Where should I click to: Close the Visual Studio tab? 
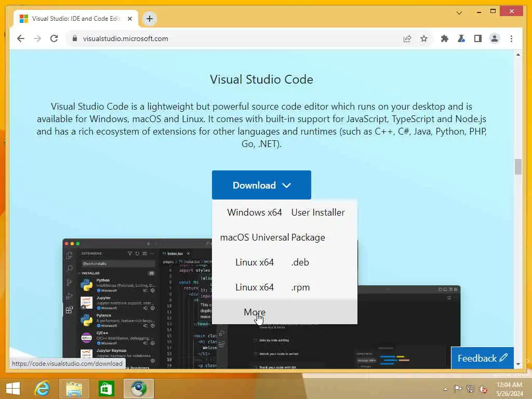pos(129,19)
